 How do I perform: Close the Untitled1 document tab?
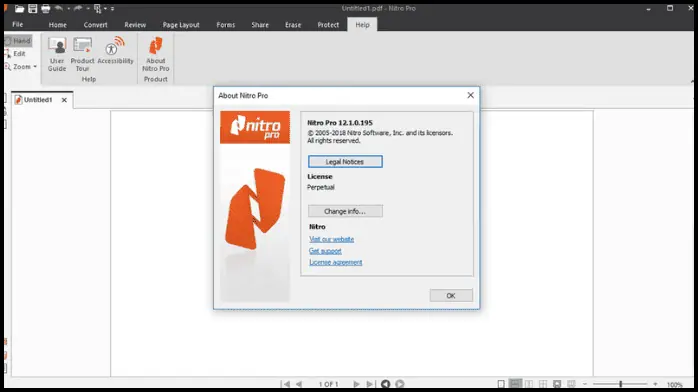tap(64, 100)
